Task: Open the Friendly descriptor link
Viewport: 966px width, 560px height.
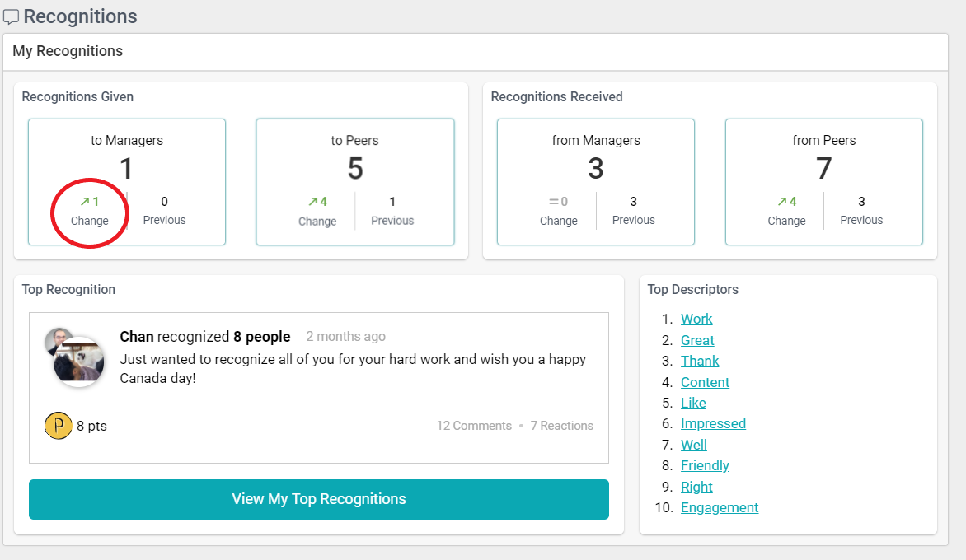Action: click(x=705, y=465)
